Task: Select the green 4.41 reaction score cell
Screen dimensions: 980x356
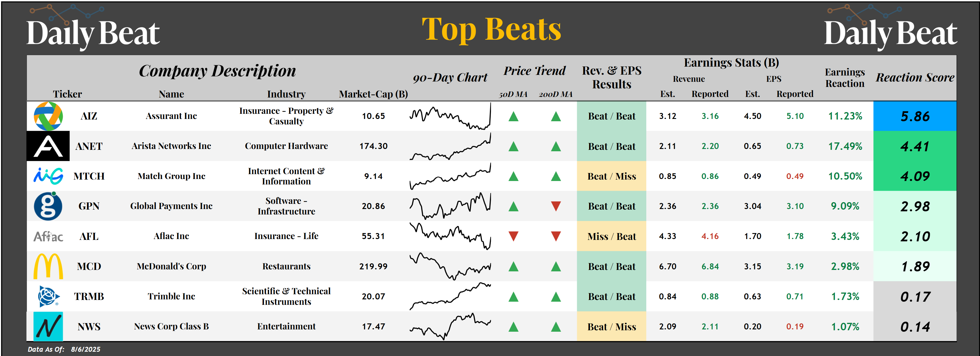Action: pos(915,146)
